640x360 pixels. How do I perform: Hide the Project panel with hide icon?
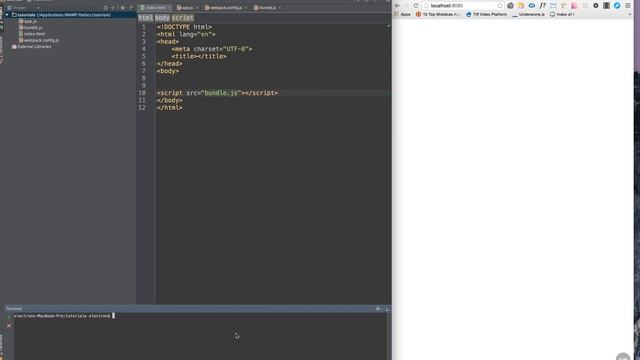click(131, 8)
